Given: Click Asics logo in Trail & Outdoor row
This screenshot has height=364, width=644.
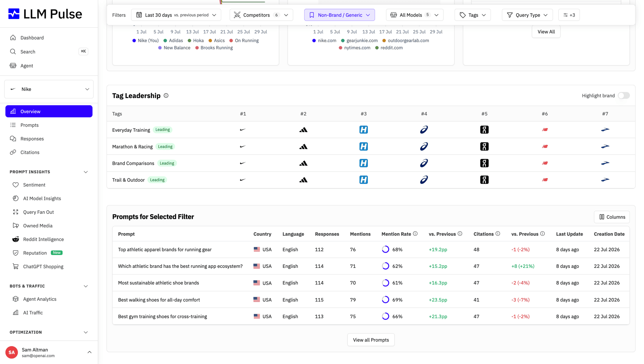Looking at the screenshot, I should (x=424, y=180).
